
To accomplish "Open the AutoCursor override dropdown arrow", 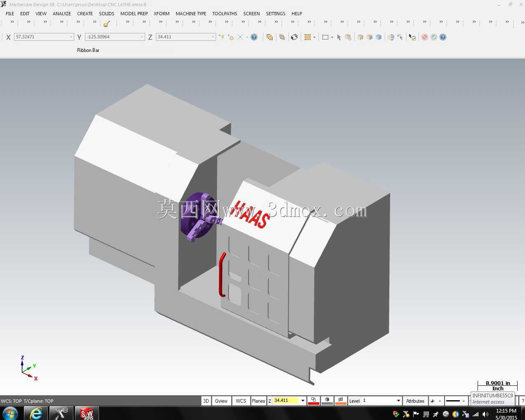I will [x=247, y=37].
